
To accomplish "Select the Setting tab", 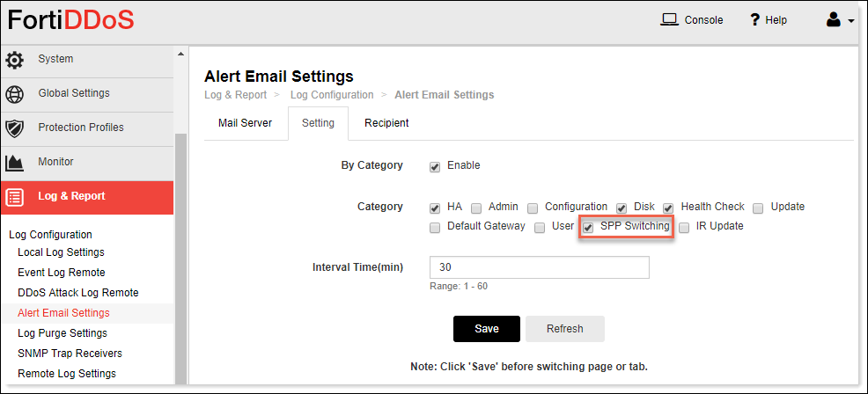I will pos(319,123).
